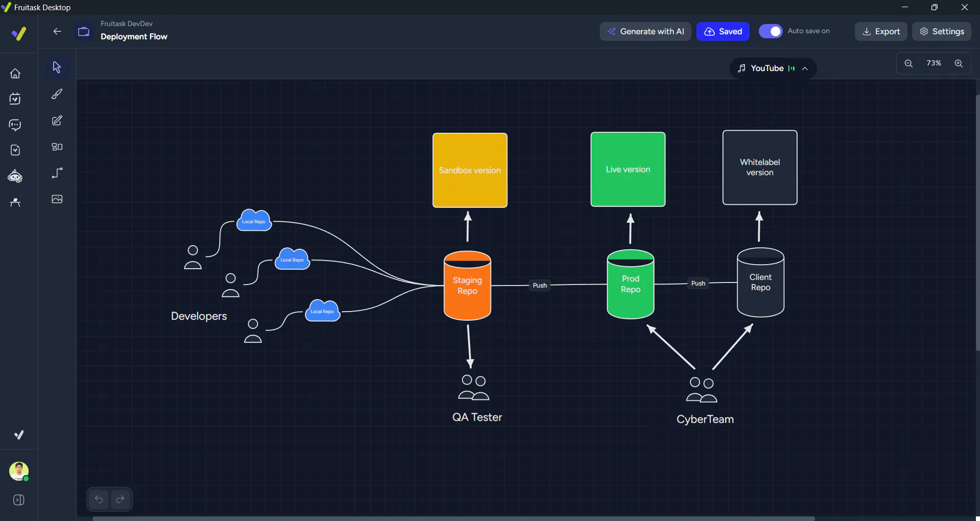
Task: Expand the YouTube music widget chevron
Action: (x=805, y=68)
